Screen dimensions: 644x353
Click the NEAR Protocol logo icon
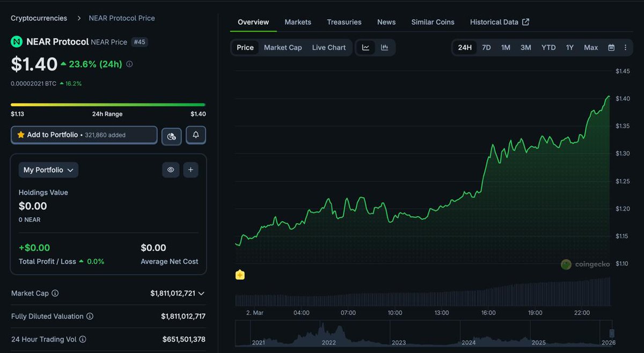click(17, 42)
